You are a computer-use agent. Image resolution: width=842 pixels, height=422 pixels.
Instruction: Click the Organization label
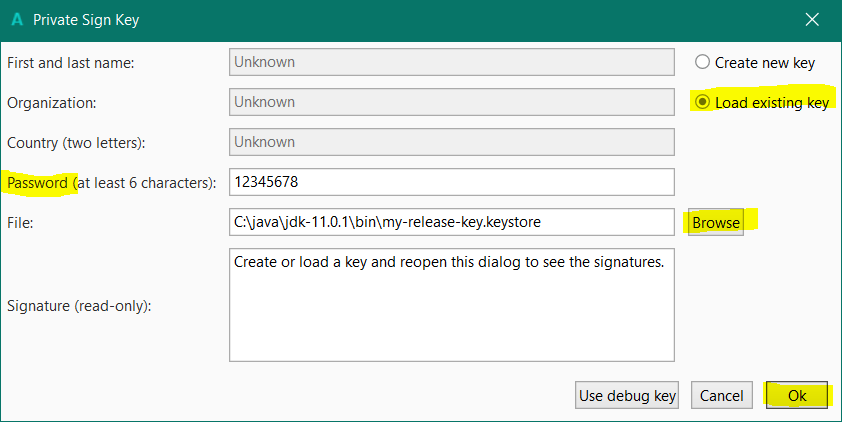click(x=51, y=102)
